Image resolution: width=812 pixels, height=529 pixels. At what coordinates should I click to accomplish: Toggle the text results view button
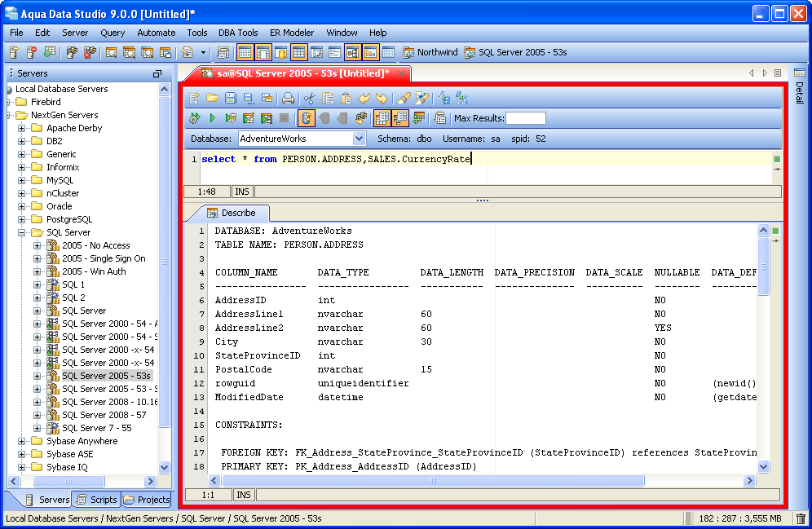(399, 118)
